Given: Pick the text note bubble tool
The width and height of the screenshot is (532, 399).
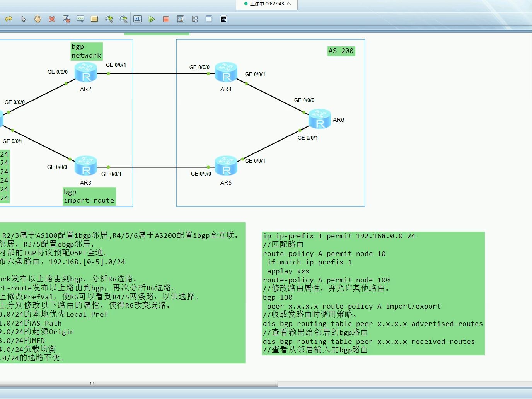Looking at the screenshot, I should [x=80, y=19].
